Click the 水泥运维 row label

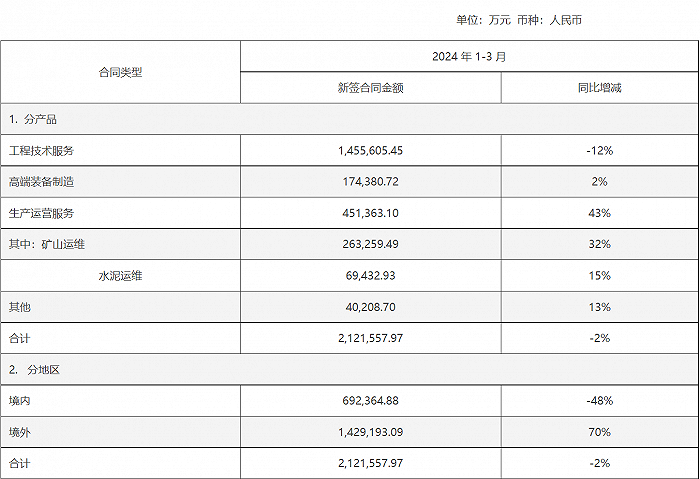tap(120, 275)
